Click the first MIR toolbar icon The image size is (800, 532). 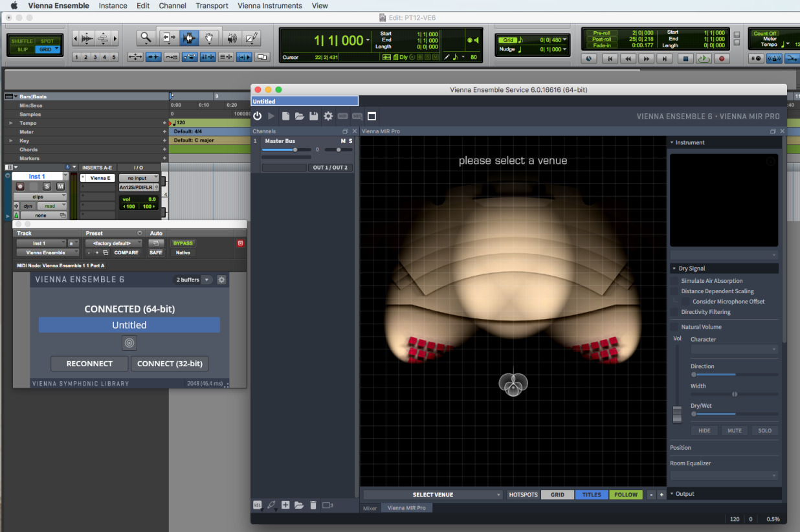[x=342, y=116]
